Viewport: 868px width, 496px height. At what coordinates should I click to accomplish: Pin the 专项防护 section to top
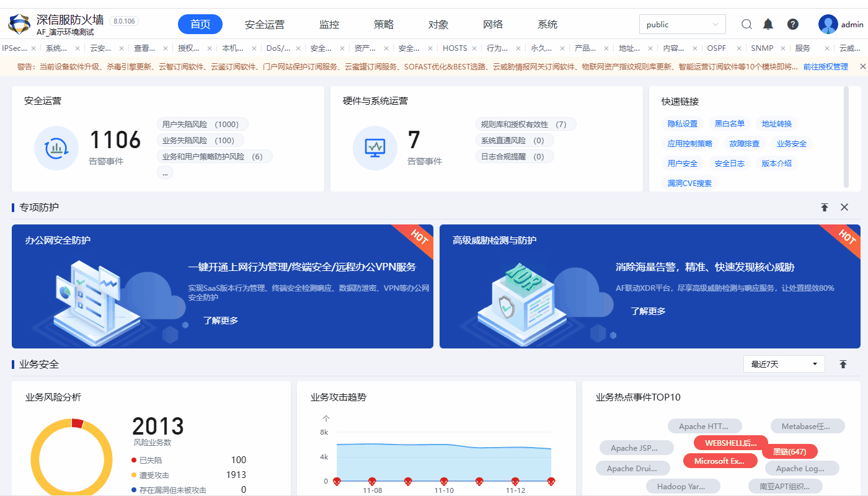coord(824,207)
